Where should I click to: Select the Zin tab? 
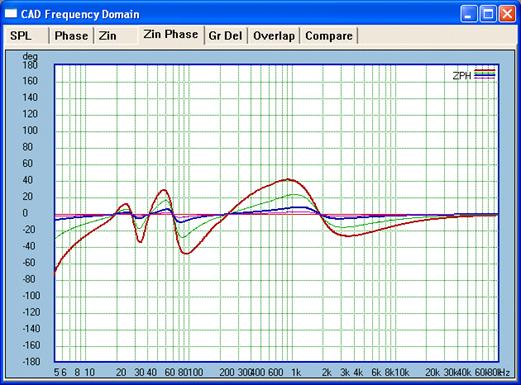116,36
